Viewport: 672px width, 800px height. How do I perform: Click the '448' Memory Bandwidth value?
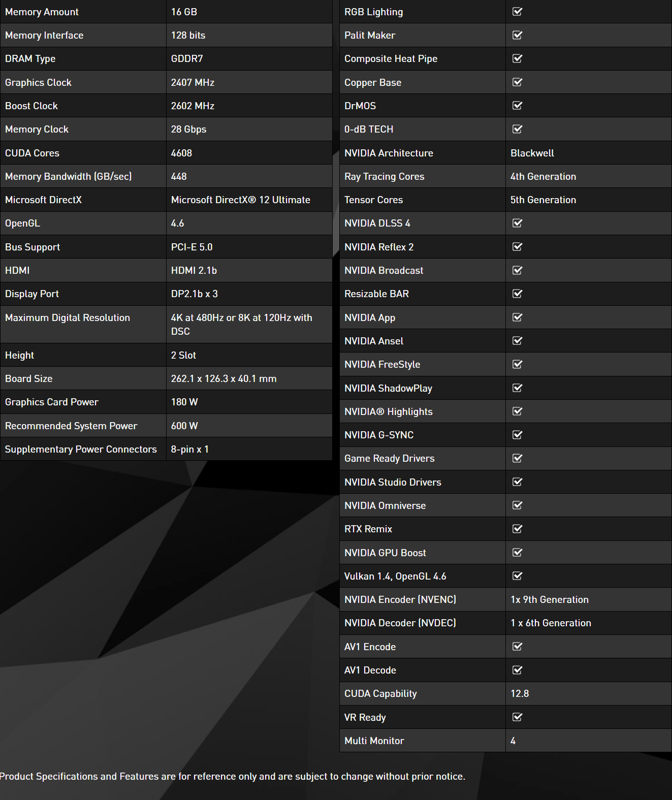(179, 176)
